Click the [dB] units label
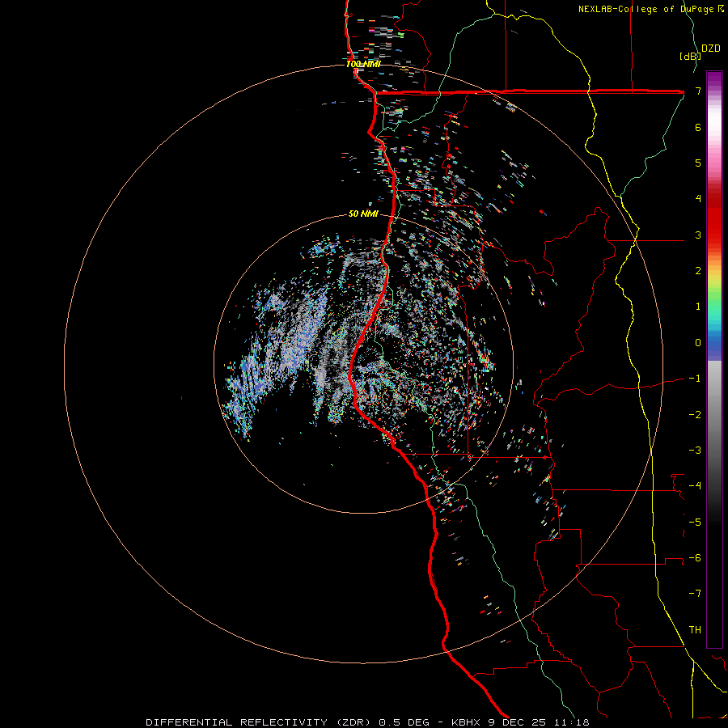The width and height of the screenshot is (728, 728). click(691, 56)
